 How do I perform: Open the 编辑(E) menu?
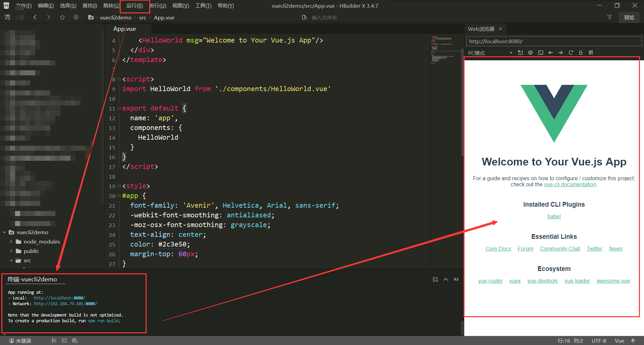pos(46,6)
